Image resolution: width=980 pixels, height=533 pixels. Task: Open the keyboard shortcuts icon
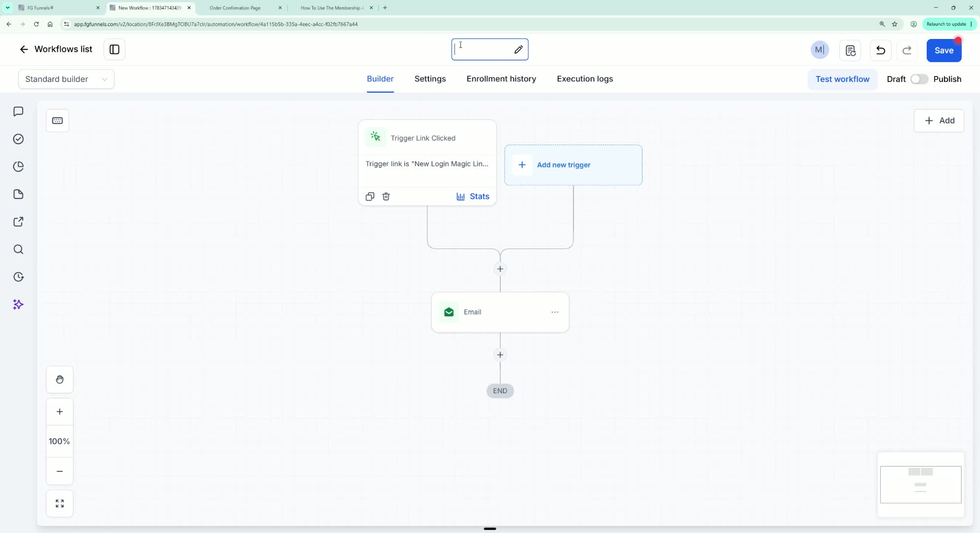click(x=57, y=120)
